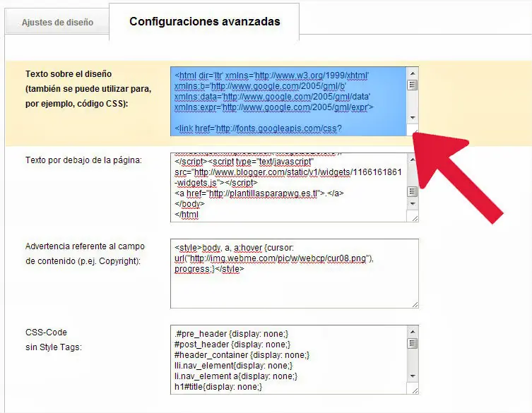Switch to the Ajustes de diseño tab

[x=57, y=23]
